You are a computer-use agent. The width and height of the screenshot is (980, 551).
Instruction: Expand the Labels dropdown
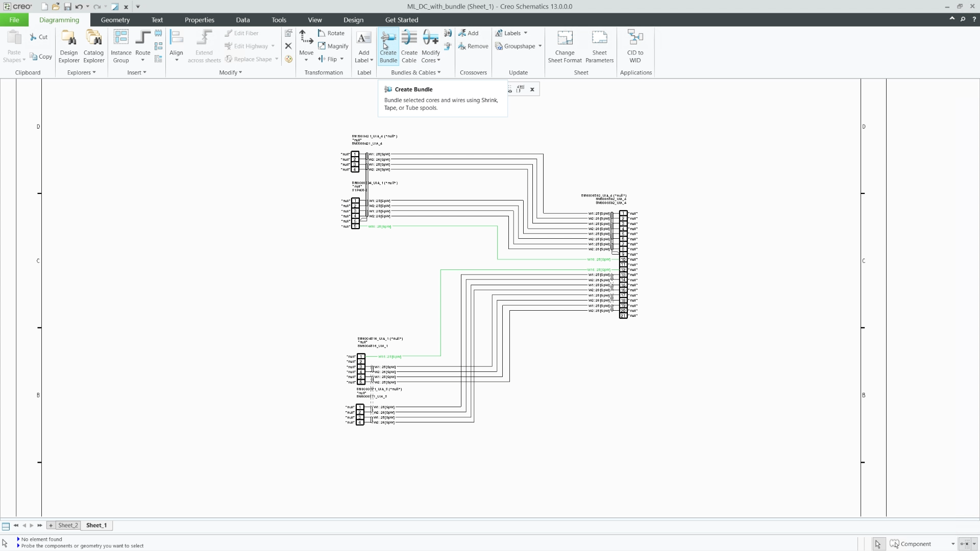click(x=526, y=33)
